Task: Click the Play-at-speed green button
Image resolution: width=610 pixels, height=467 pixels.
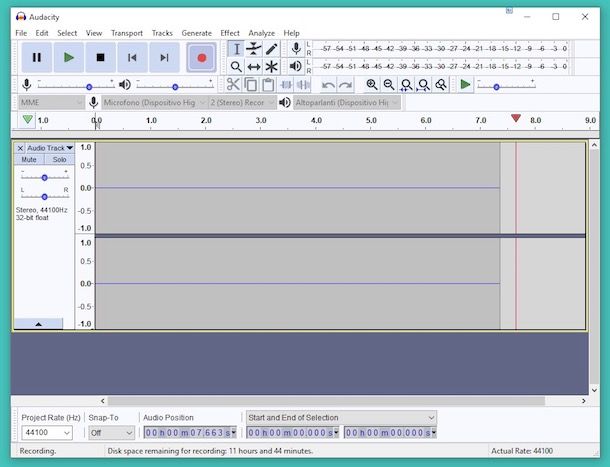Action: tap(465, 84)
